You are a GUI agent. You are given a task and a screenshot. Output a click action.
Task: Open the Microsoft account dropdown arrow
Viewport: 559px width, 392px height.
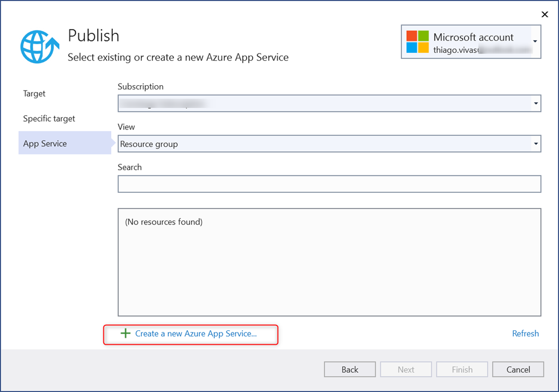[x=535, y=41]
